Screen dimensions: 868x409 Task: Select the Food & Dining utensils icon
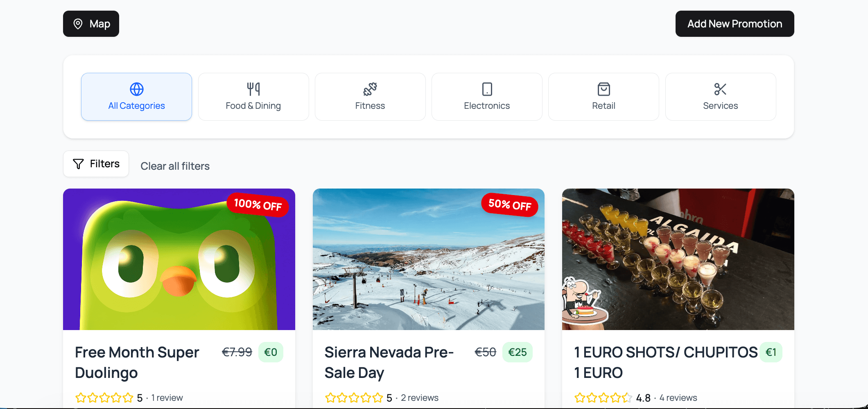(x=253, y=88)
